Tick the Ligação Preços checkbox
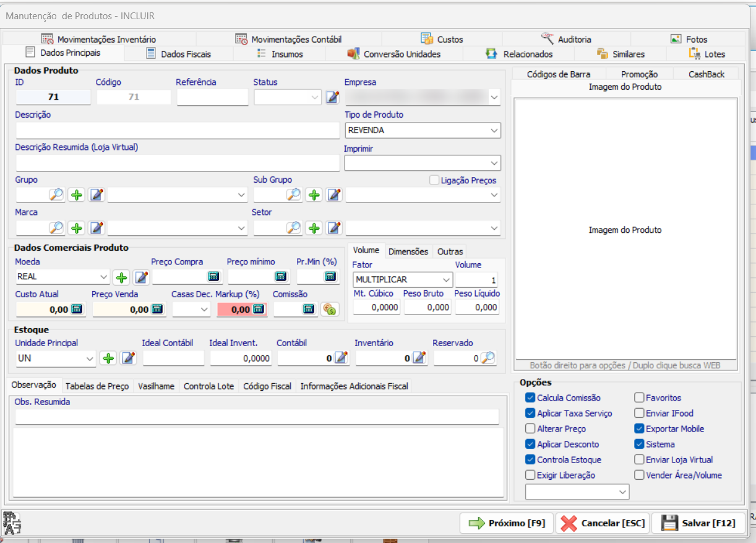The width and height of the screenshot is (756, 543). click(434, 180)
